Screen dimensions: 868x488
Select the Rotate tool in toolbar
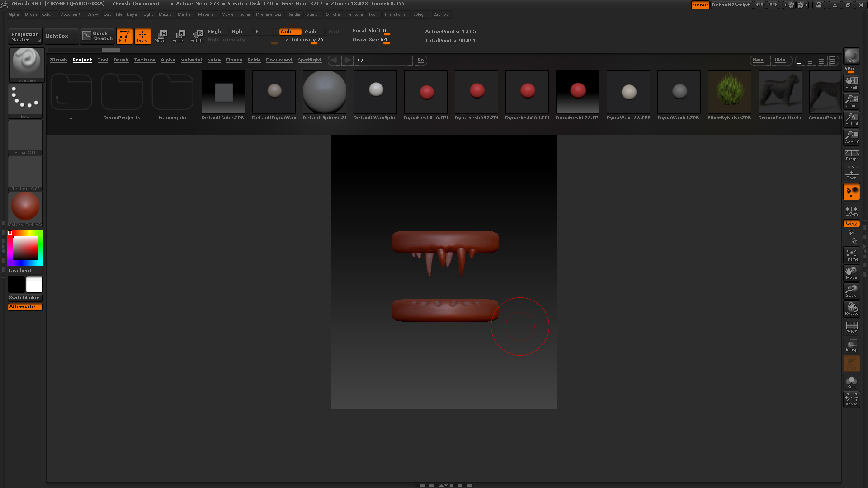click(196, 35)
